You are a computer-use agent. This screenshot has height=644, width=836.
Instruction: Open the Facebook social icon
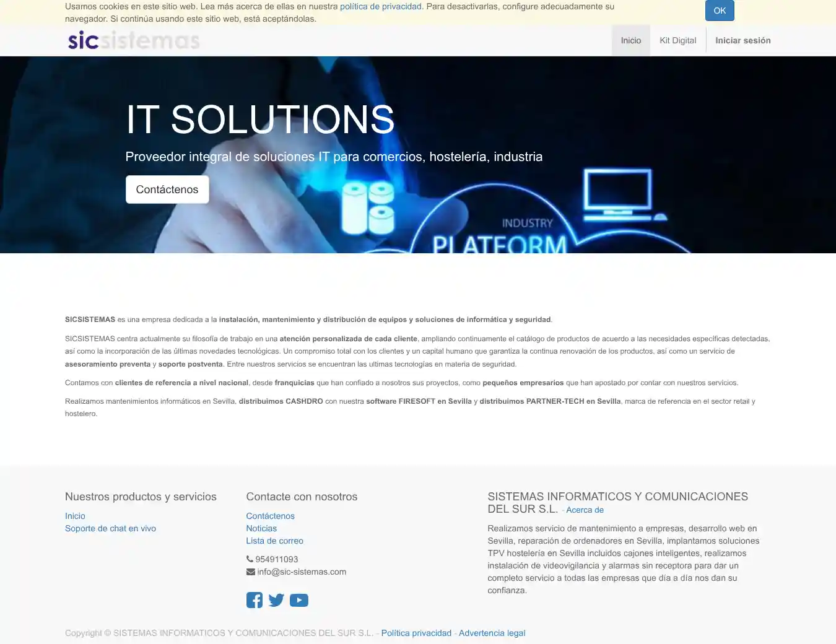coord(254,600)
